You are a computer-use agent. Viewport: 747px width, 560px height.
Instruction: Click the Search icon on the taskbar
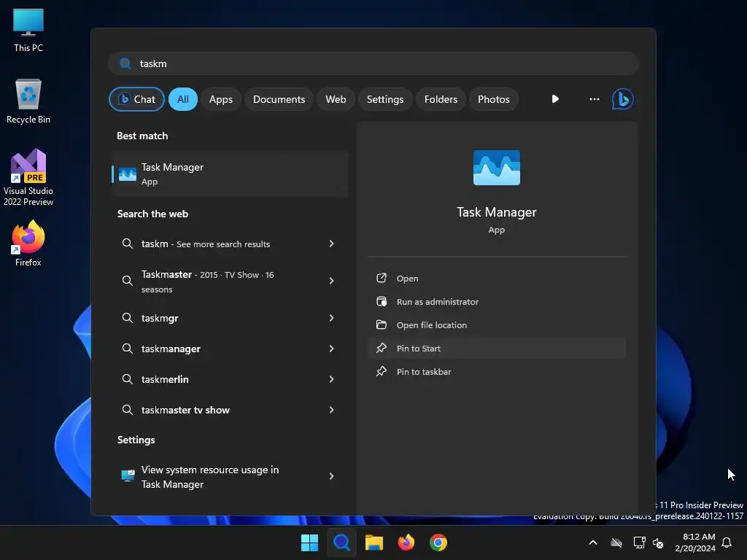point(341,542)
